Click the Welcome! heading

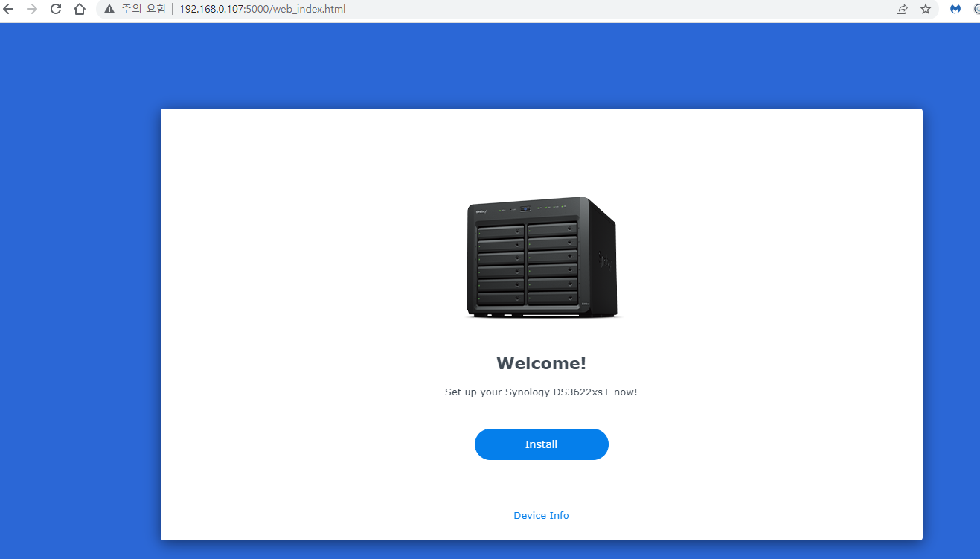point(541,363)
